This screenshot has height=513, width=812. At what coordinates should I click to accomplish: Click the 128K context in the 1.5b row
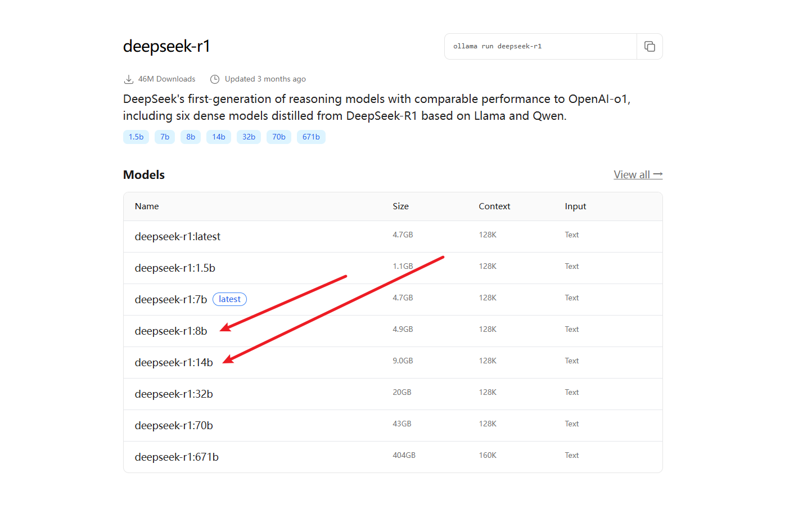click(488, 266)
